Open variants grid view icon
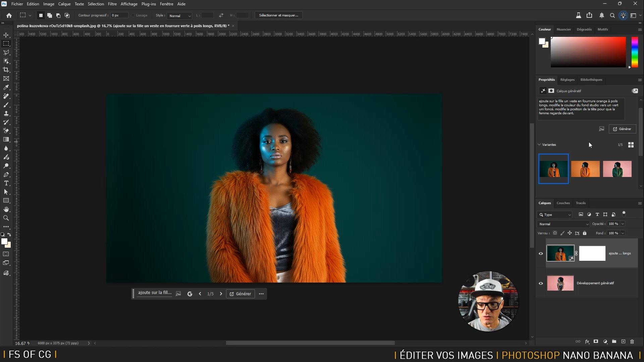 pyautogui.click(x=631, y=145)
